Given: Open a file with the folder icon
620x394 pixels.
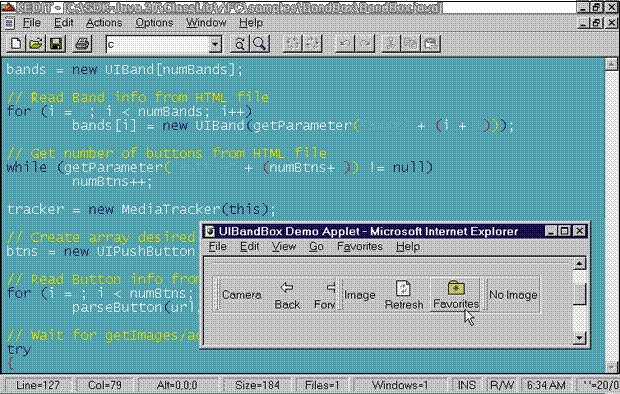Looking at the screenshot, I should [36, 44].
